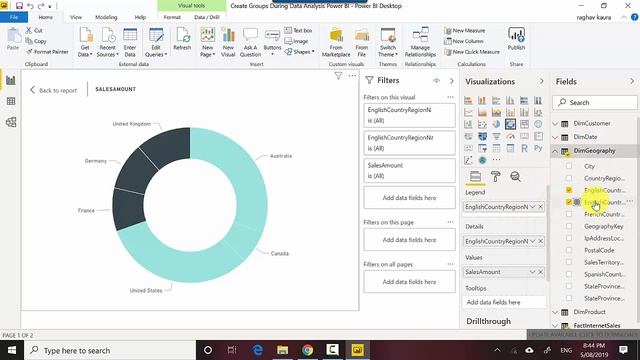Check the IpAddressLoc... field checkbox
Screen dimensions: 640x360
[569, 238]
